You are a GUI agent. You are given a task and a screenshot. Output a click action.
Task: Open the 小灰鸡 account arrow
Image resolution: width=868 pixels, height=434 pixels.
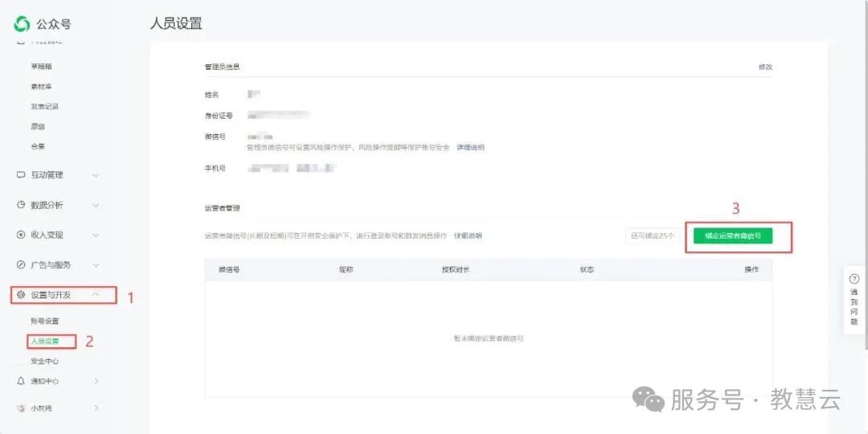pyautogui.click(x=96, y=408)
